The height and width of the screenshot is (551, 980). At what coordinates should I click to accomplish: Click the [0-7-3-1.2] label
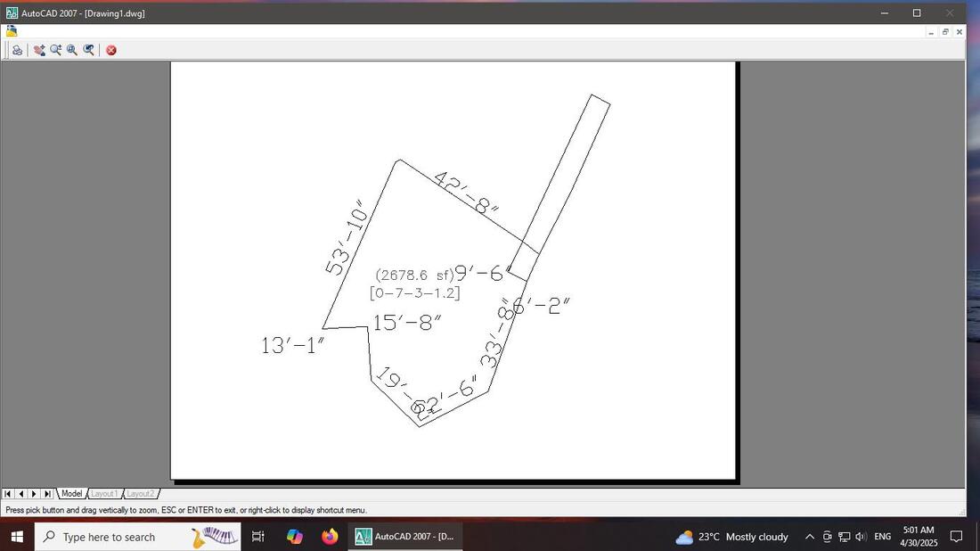(415, 292)
